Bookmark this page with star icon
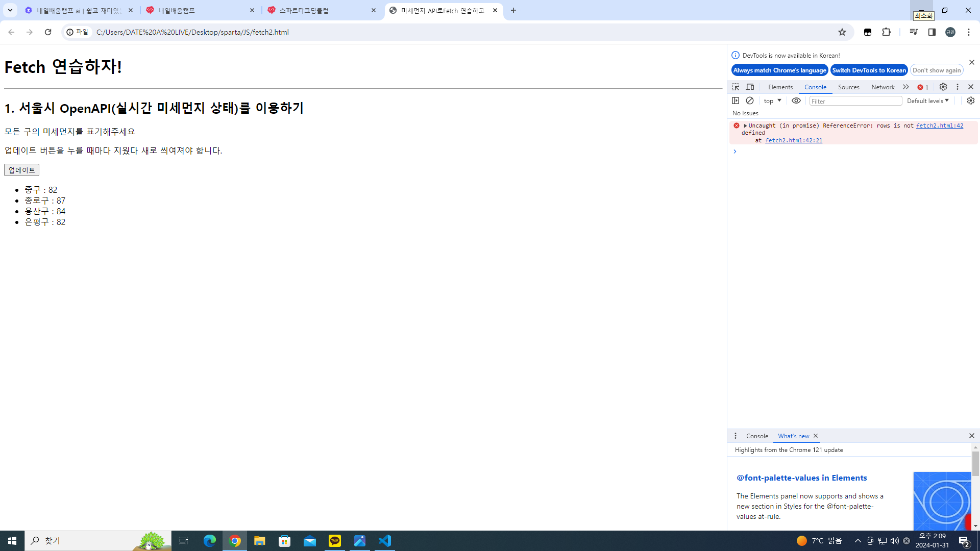 tap(842, 32)
